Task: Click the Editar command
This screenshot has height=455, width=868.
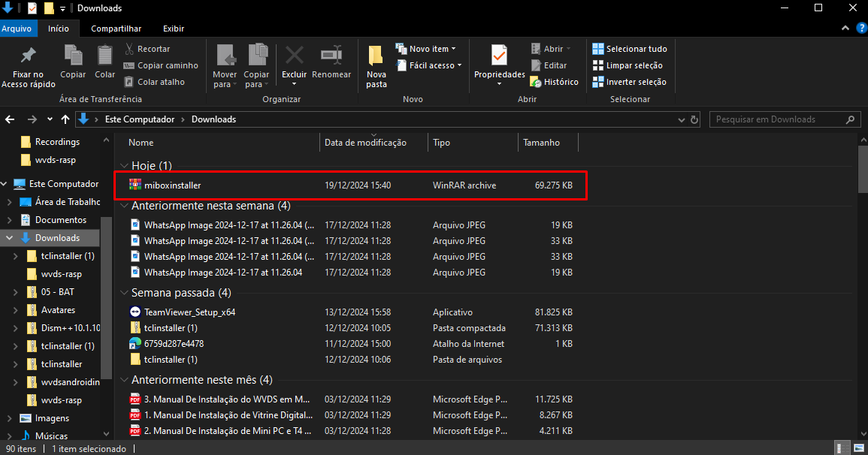Action: pyautogui.click(x=549, y=65)
